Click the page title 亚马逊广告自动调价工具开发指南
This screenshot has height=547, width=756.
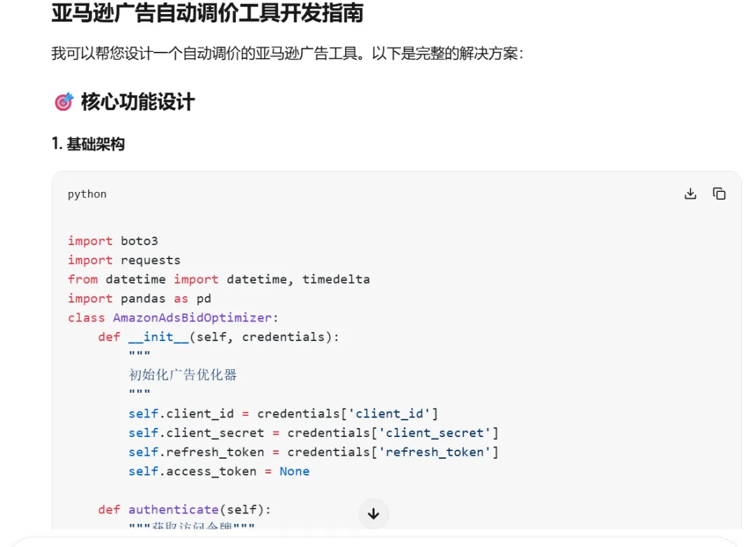207,13
